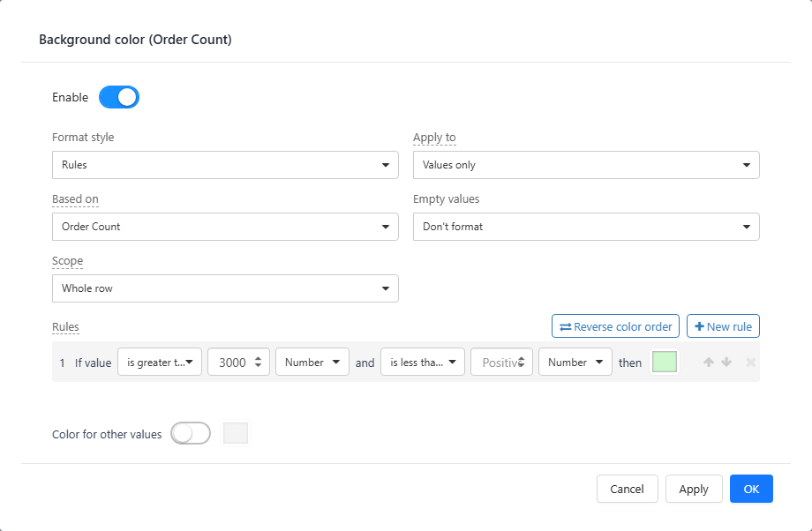Click the gray other values color swatch
This screenshot has width=812, height=531.
point(236,433)
